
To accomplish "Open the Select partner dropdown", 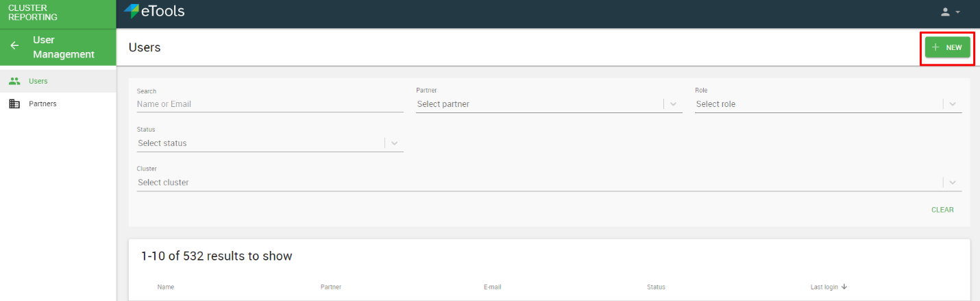I will 549,104.
